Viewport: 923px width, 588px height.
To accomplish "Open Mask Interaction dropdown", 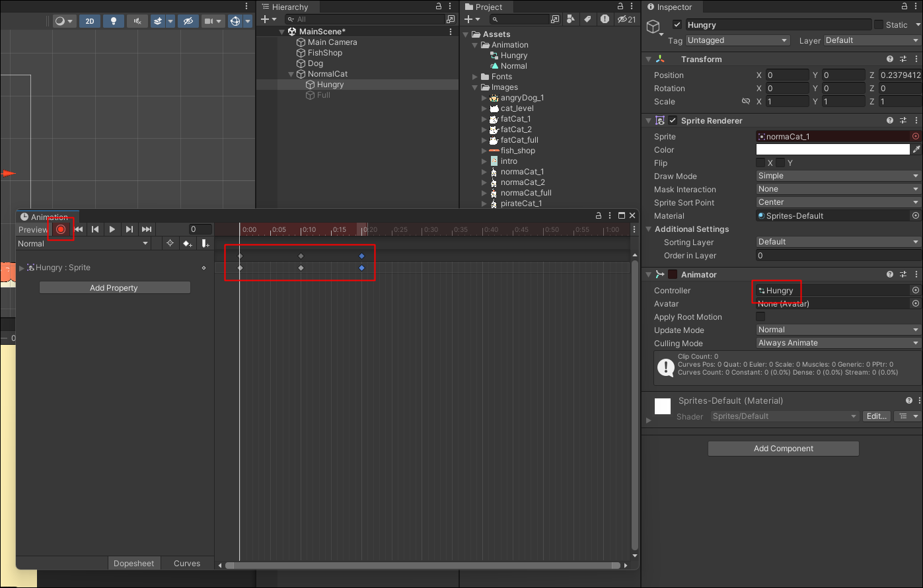I will point(838,189).
